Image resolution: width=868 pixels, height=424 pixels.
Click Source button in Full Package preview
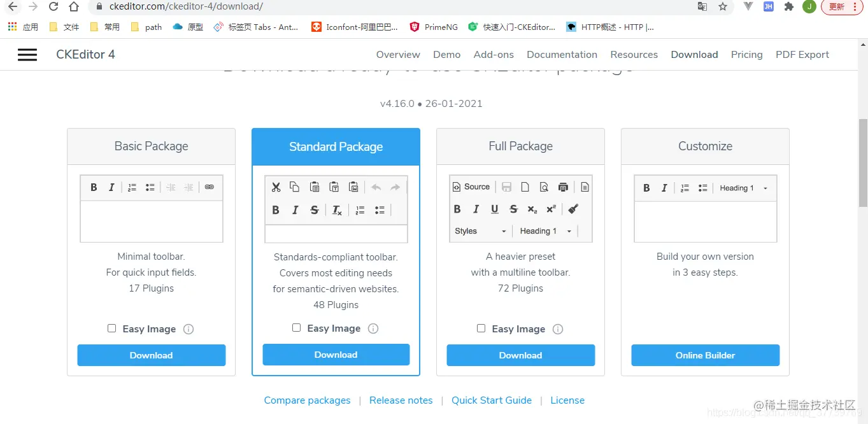471,187
